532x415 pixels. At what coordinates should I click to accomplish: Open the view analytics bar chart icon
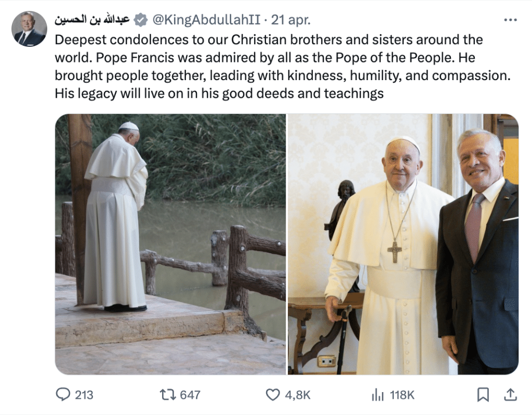coord(378,395)
